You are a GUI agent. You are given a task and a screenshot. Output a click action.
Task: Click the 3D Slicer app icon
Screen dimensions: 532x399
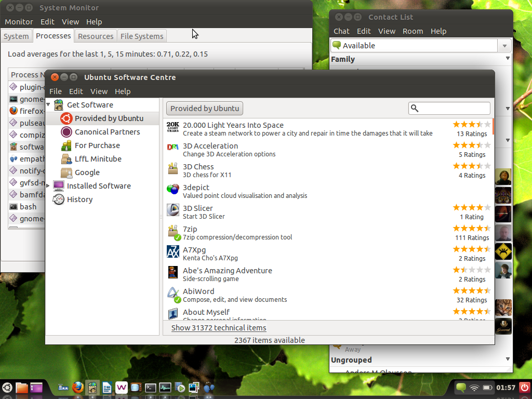pos(172,210)
